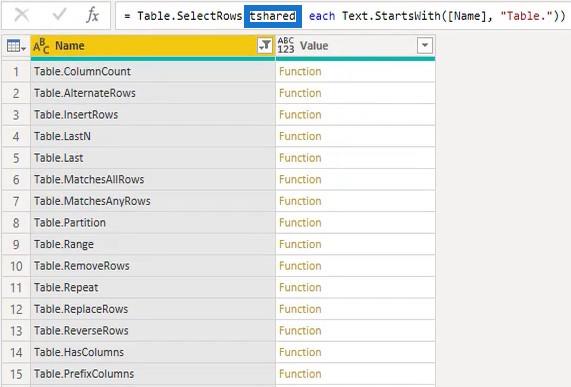Select the Table.AlternateRows cell
Screen dimensions: 571x387
pos(153,93)
